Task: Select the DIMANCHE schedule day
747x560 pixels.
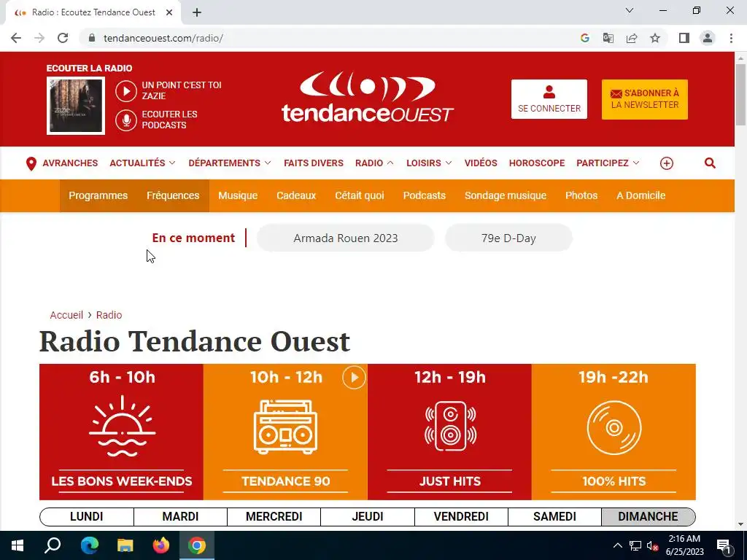Action: pos(649,517)
